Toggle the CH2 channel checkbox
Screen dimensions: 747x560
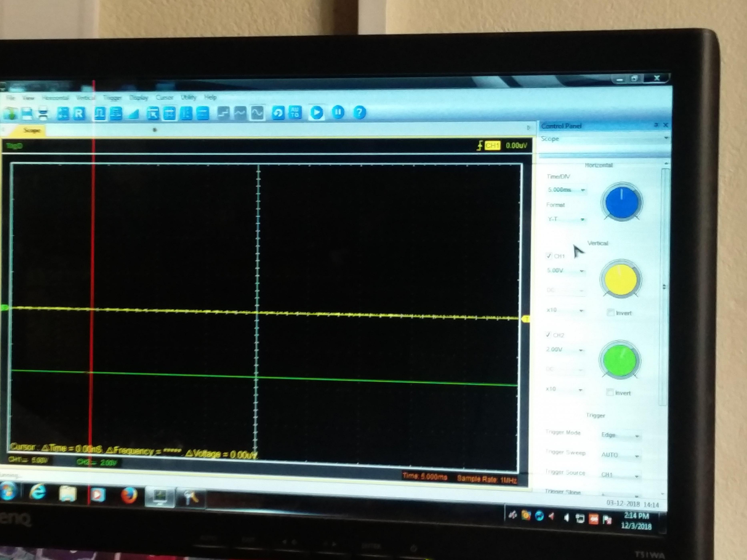click(x=548, y=335)
